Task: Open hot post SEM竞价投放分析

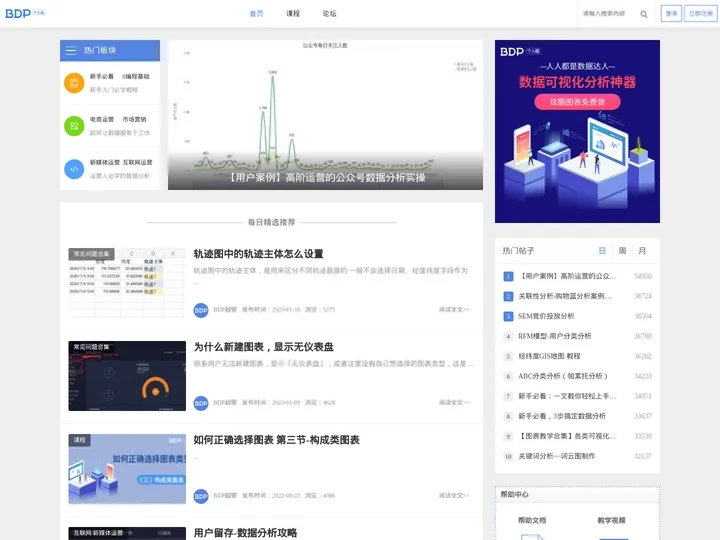Action: (x=546, y=316)
